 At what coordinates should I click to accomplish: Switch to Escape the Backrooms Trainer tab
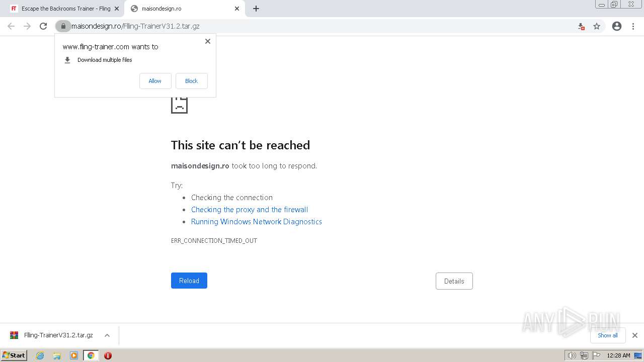[x=64, y=9]
